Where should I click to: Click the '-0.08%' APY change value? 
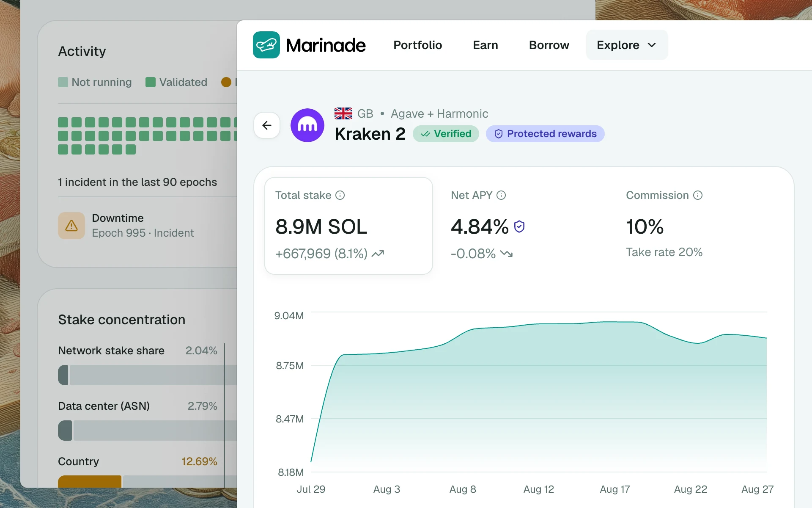click(x=473, y=254)
